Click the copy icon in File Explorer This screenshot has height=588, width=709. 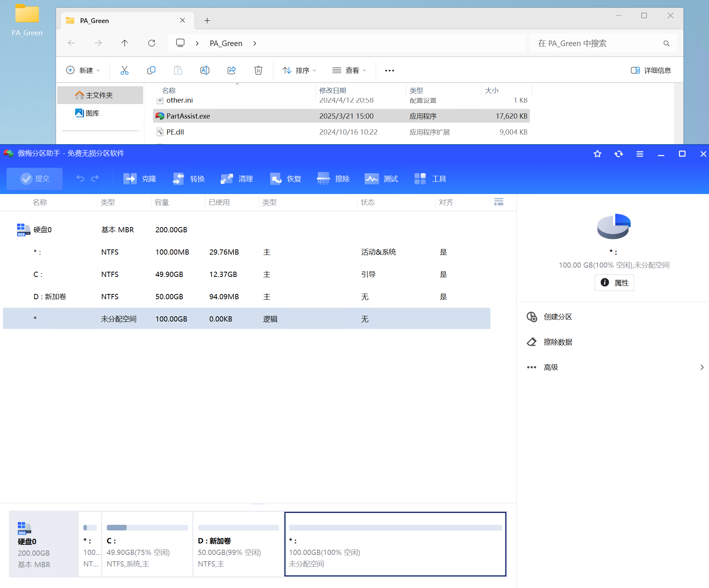tap(151, 70)
